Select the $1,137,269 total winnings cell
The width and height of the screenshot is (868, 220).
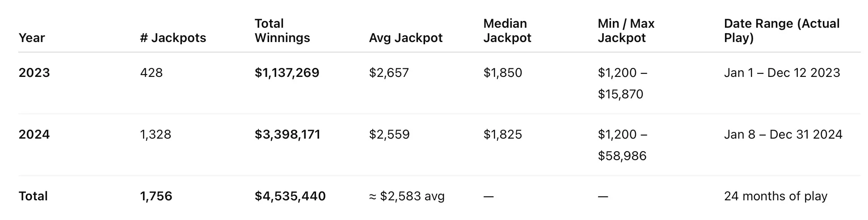pos(287,73)
